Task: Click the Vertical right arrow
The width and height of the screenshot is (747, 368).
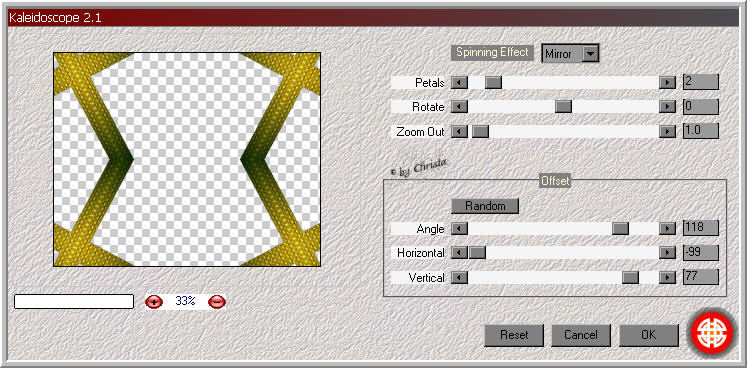Action: coord(667,277)
